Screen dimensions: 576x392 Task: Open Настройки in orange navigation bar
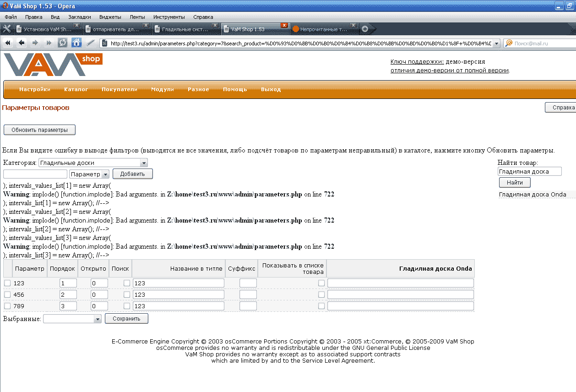[35, 89]
